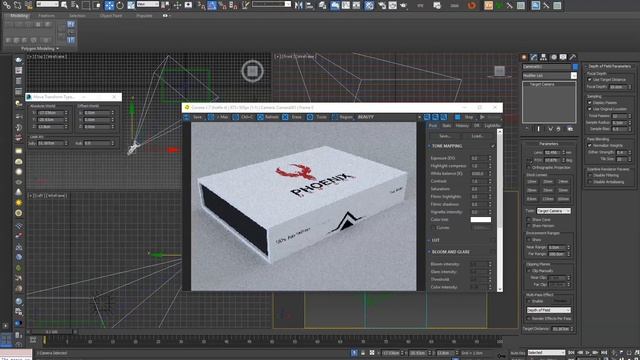Toggle the Display Passes checkbox
This screenshot has height=360, width=640.
click(590, 102)
